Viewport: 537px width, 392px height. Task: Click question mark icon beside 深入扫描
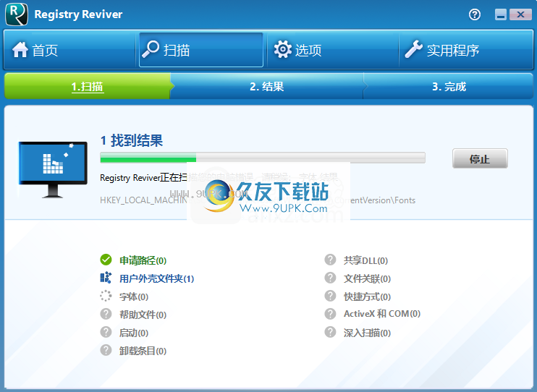(x=330, y=332)
